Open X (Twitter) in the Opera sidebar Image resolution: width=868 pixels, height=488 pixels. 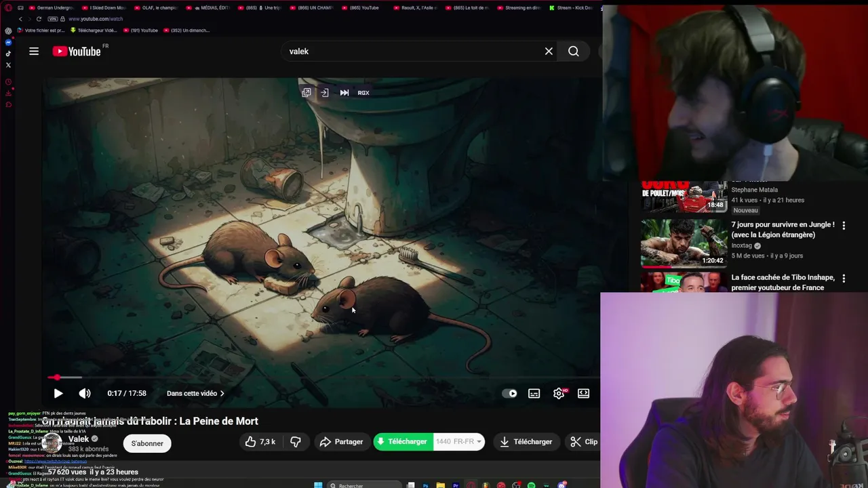[8, 65]
